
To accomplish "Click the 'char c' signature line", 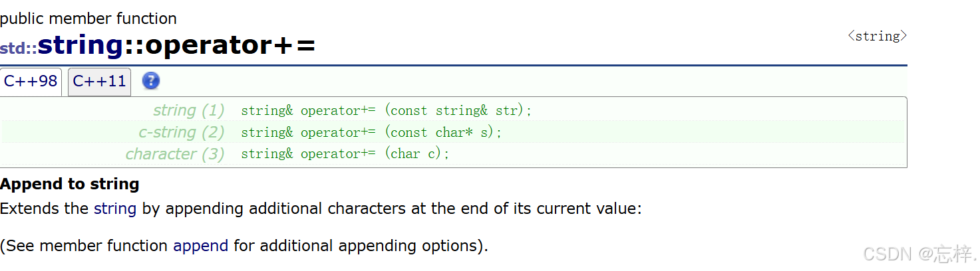I will 345,154.
